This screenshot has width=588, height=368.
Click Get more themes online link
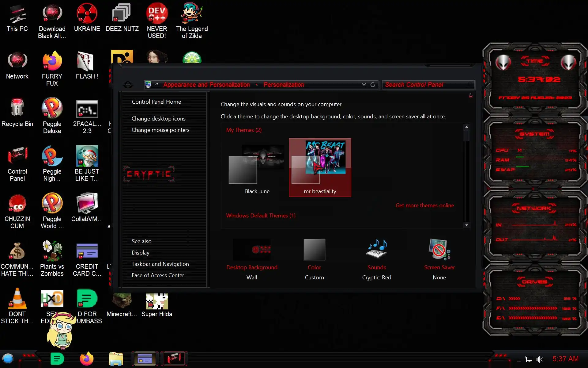(424, 205)
